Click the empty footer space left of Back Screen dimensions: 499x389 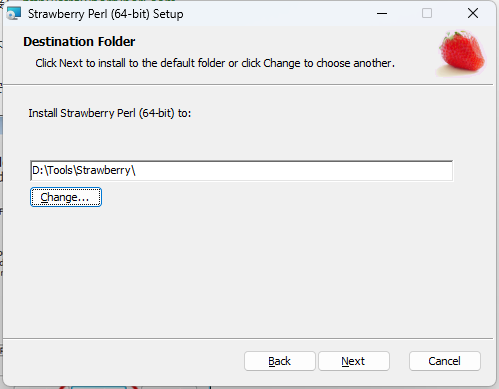tap(123, 361)
